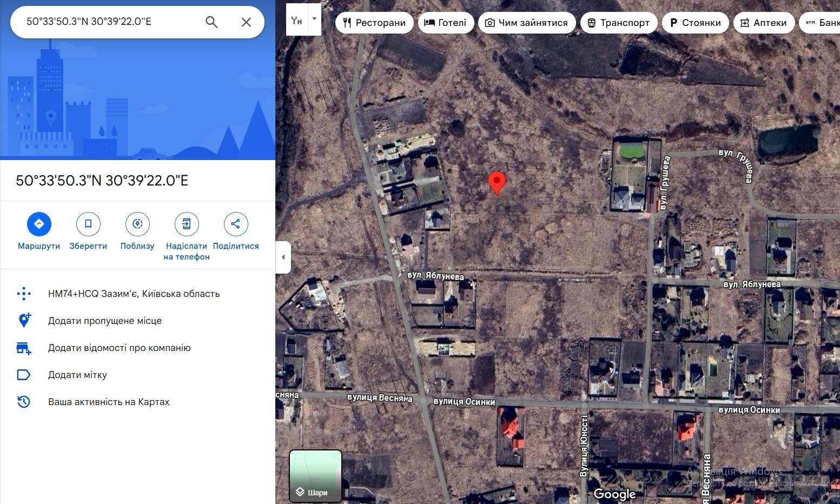This screenshot has width=840, height=504.
Task: Click the red location pin on map
Action: 497,183
